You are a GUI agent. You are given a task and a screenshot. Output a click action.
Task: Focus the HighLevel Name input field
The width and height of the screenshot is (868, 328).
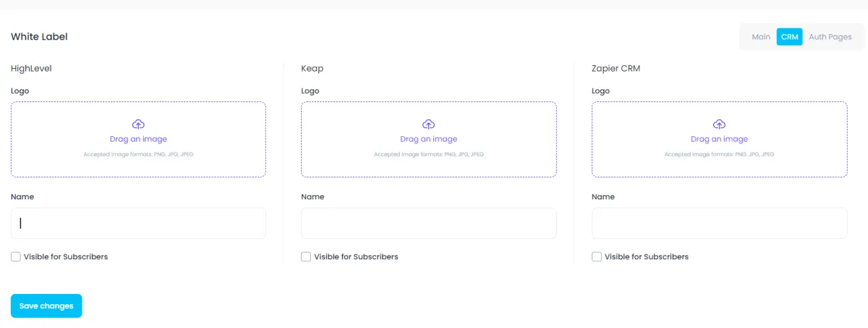138,224
